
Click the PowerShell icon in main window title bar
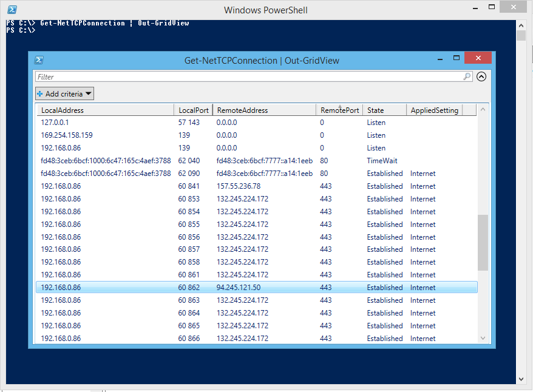(x=12, y=10)
